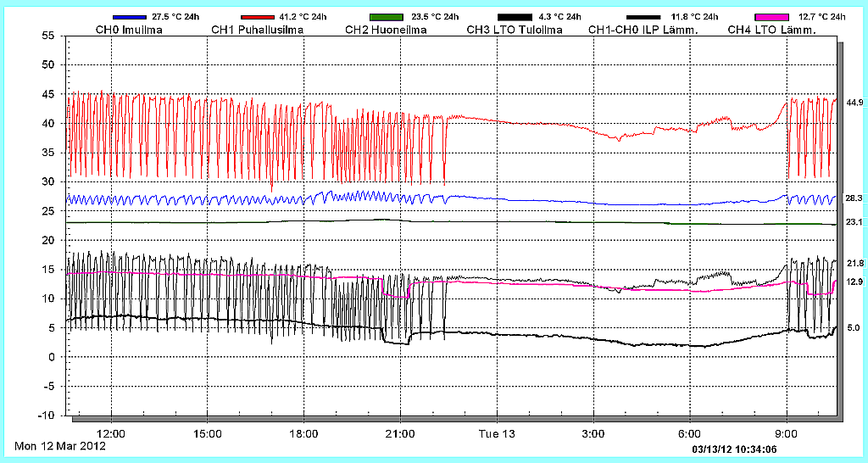Click the Tue 13 date axis marker

click(x=497, y=432)
